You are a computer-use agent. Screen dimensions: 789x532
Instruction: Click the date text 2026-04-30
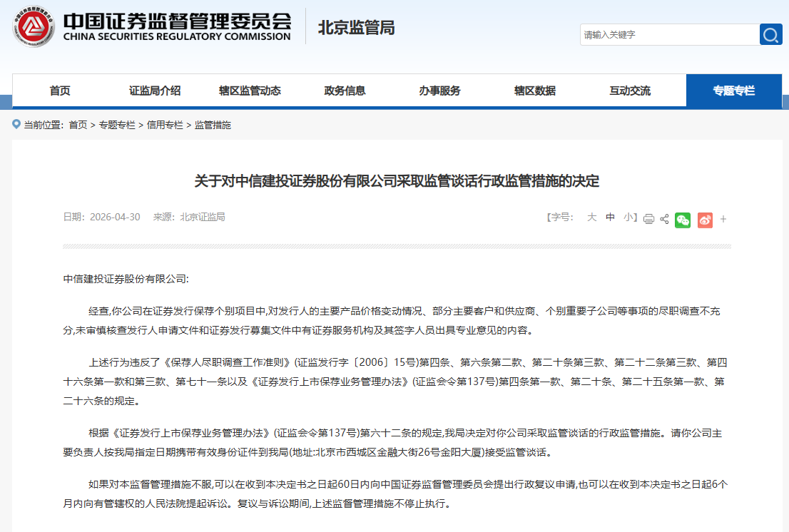tap(115, 218)
